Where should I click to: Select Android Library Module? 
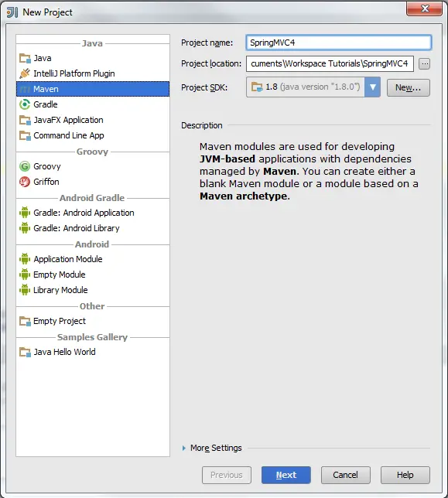93,290
